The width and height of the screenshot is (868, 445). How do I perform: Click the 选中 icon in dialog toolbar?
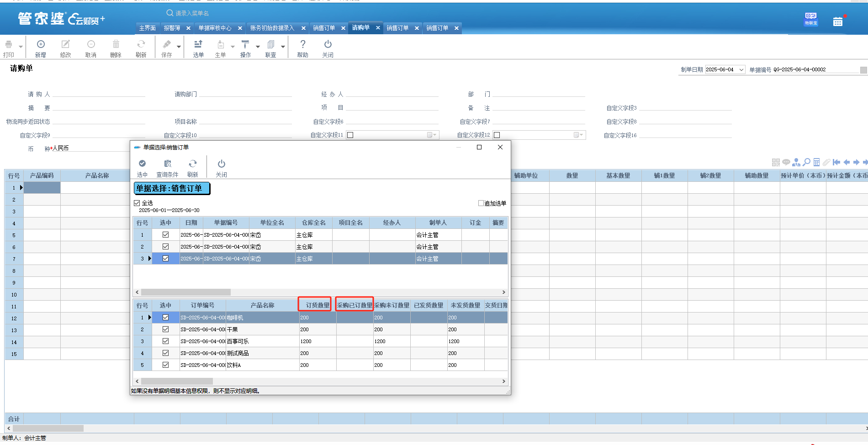(x=142, y=164)
